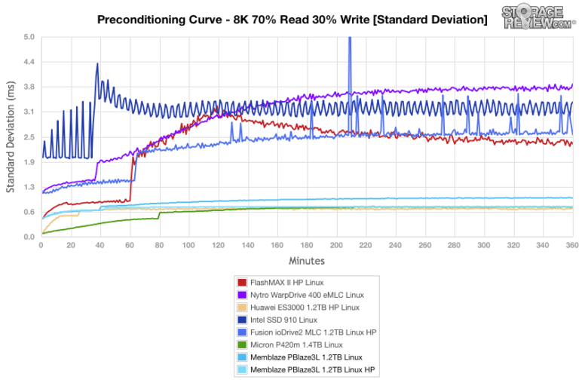Click the 5.0 y-axis tick label
The image size is (588, 389).
(x=29, y=37)
